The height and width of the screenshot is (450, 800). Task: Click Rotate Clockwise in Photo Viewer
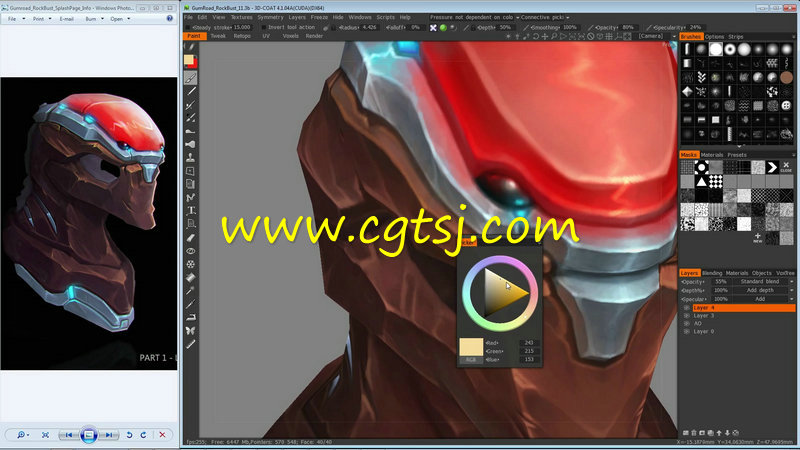click(143, 435)
